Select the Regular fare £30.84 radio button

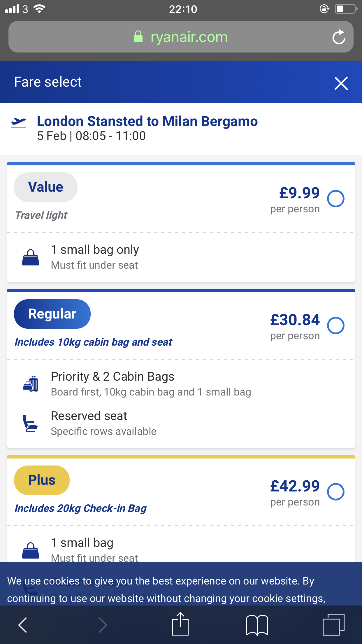pyautogui.click(x=336, y=325)
